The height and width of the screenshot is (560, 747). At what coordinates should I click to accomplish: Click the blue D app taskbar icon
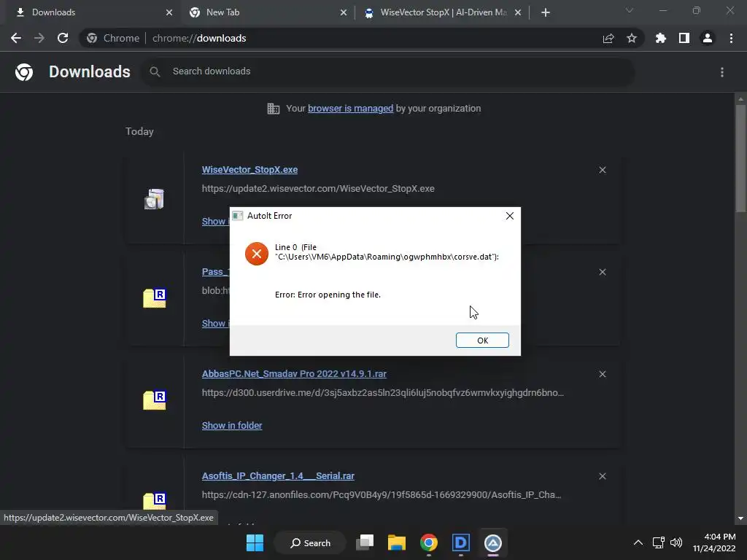[461, 542]
